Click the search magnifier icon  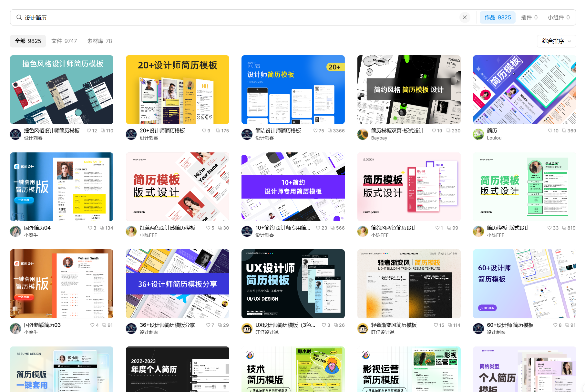point(19,17)
